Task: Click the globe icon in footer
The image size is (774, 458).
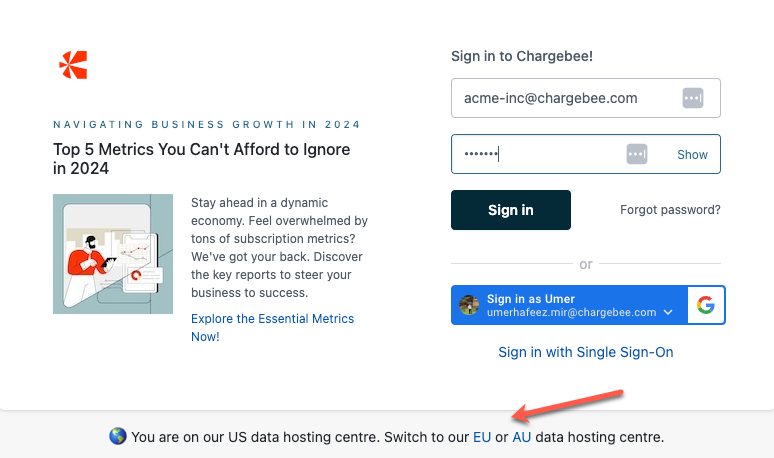Action: (x=118, y=437)
